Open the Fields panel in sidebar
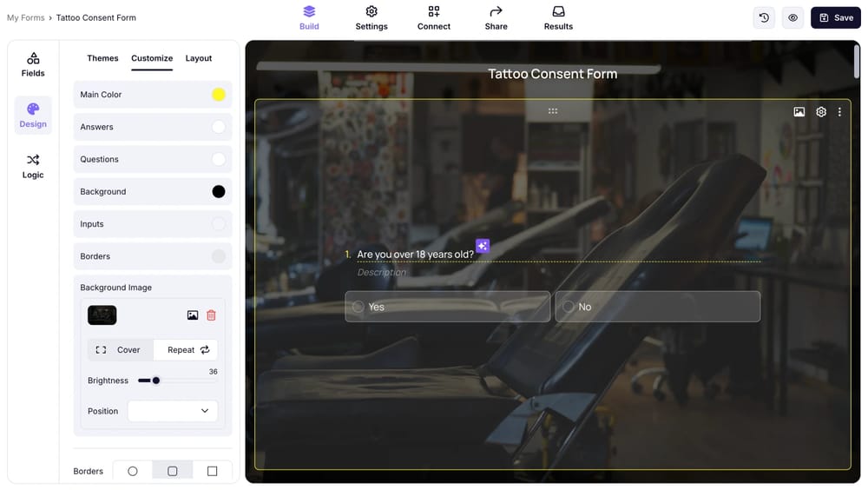The height and width of the screenshot is (490, 868). 33,64
